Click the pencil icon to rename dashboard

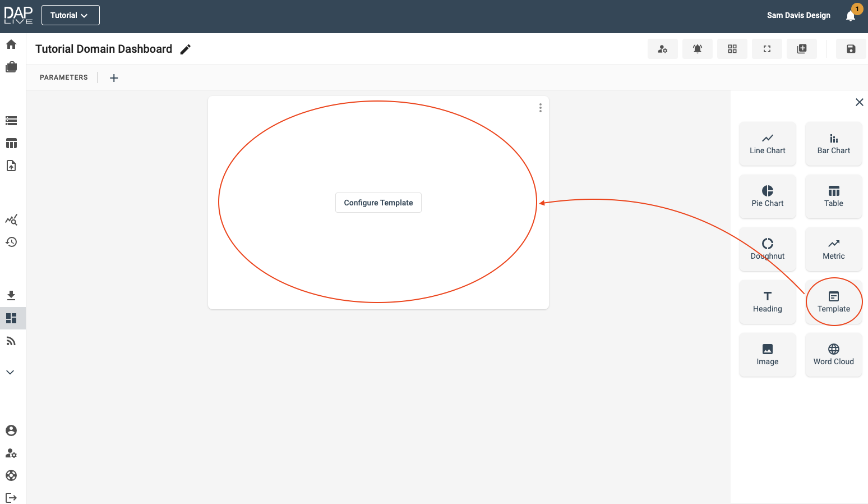tap(186, 49)
